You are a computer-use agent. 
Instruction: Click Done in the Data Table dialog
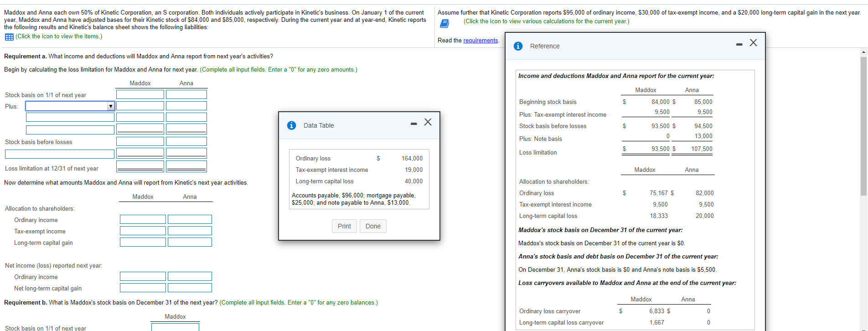373,226
